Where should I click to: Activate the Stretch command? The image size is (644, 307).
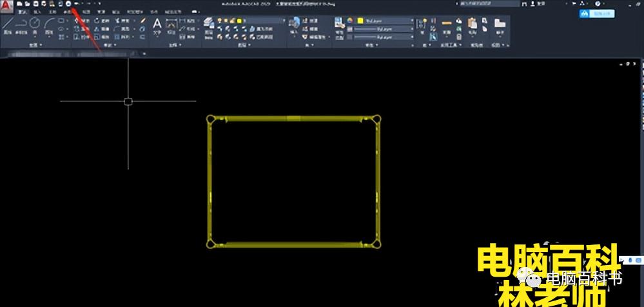point(82,37)
